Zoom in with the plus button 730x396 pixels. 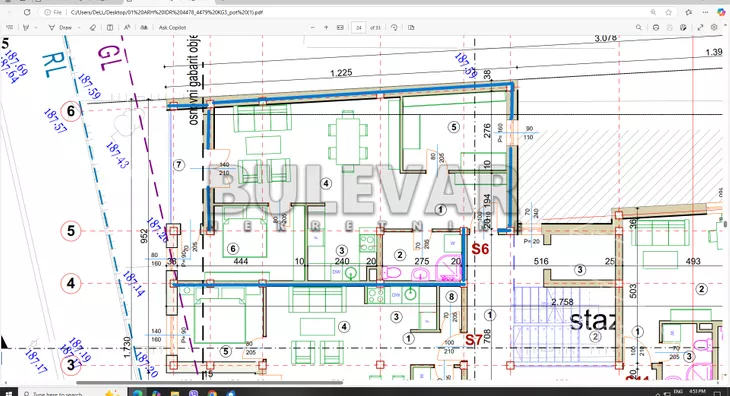coord(326,28)
